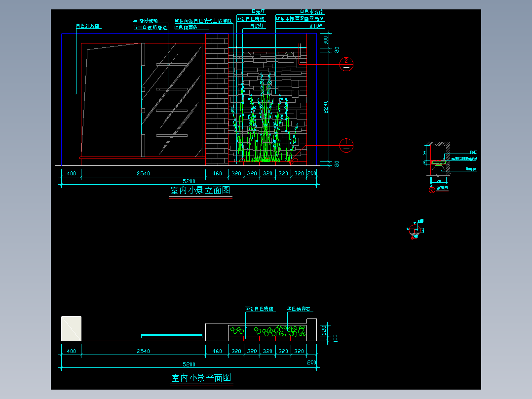The height and width of the screenshot is (399, 532).
Task: Select the 300 vertical dimension text
Action: tap(326, 40)
